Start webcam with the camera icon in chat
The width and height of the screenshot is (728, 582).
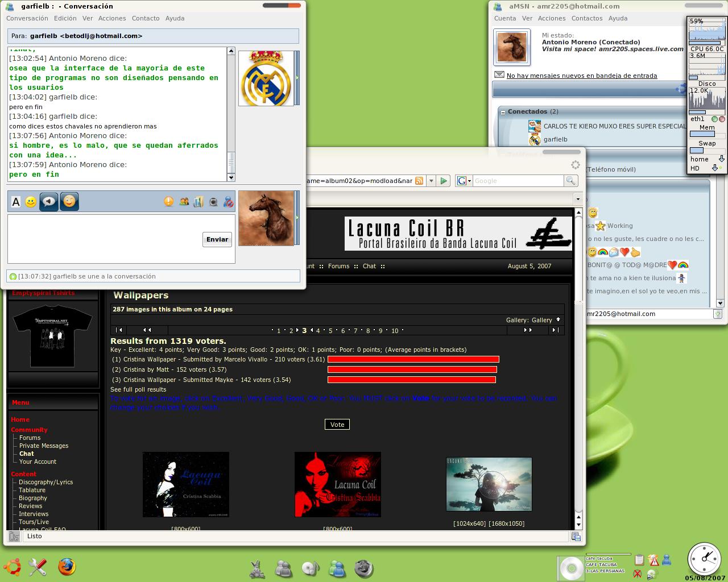(213, 201)
